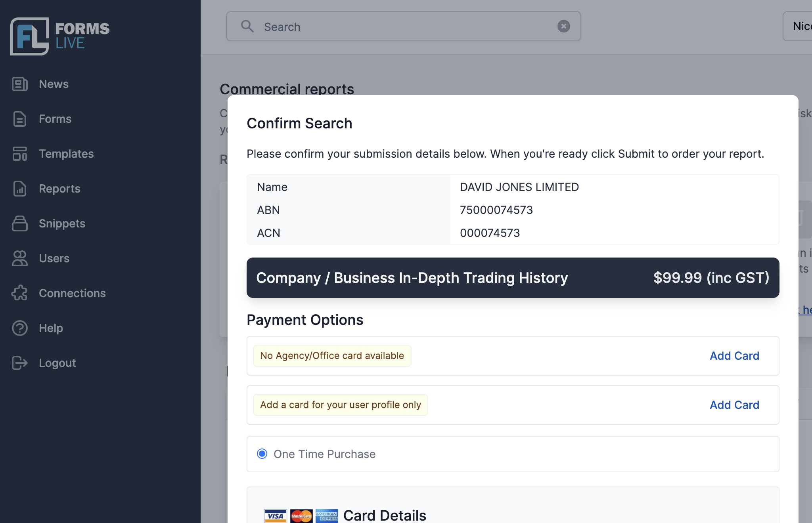Click the Name row label

pos(272,187)
